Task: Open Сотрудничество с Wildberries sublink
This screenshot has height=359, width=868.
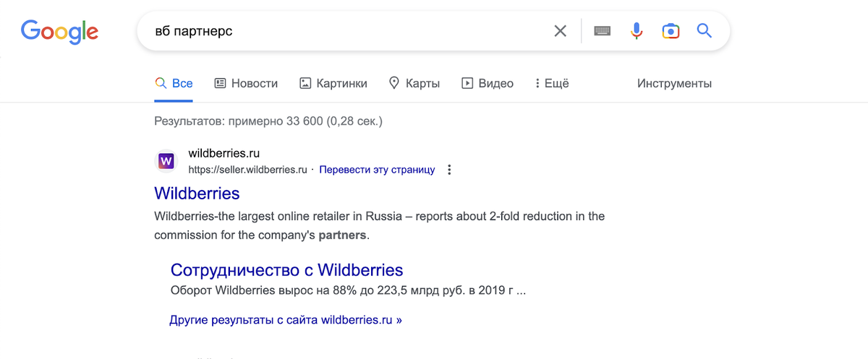Action: tap(286, 270)
